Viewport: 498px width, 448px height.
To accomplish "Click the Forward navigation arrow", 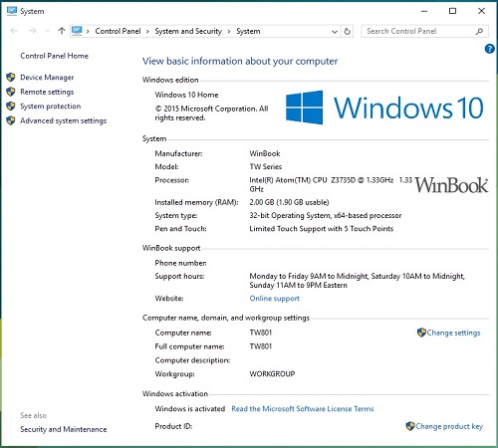I will pos(33,31).
